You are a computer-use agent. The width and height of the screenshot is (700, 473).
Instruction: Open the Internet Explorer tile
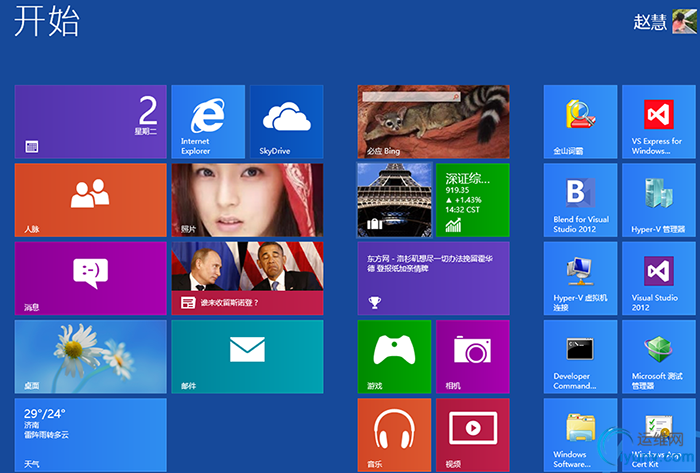(207, 121)
